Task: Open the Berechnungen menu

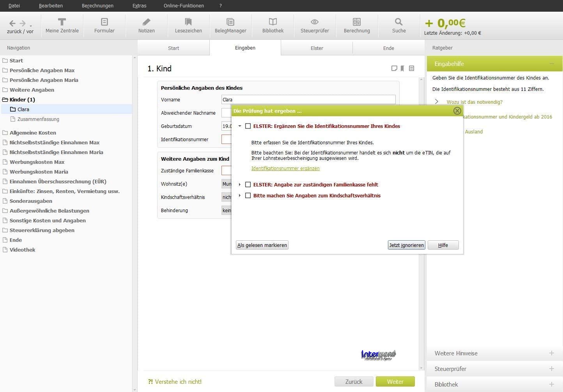Action: click(97, 5)
